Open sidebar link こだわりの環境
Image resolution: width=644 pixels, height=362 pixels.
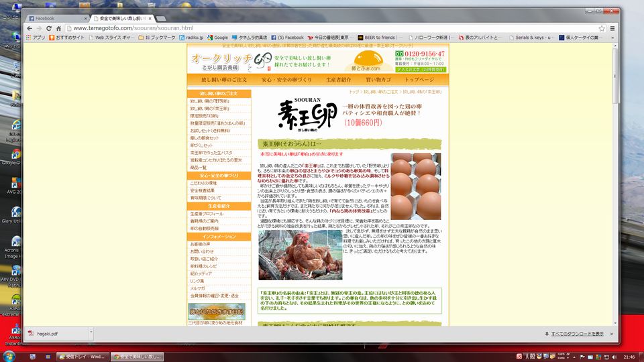[x=203, y=183]
